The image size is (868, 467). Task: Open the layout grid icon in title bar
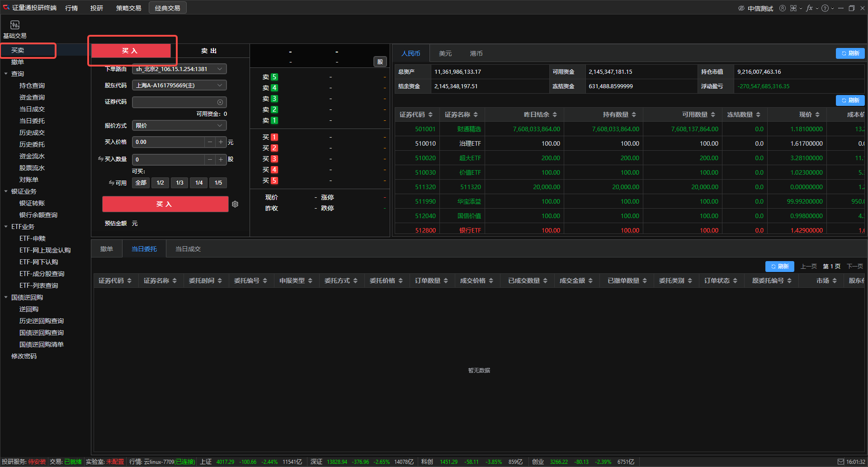point(793,8)
